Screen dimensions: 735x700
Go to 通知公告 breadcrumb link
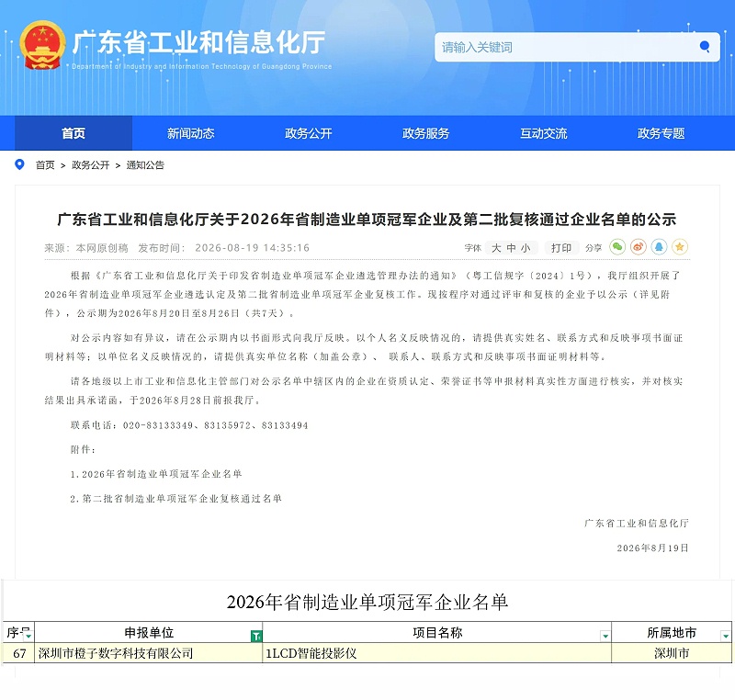coord(145,165)
